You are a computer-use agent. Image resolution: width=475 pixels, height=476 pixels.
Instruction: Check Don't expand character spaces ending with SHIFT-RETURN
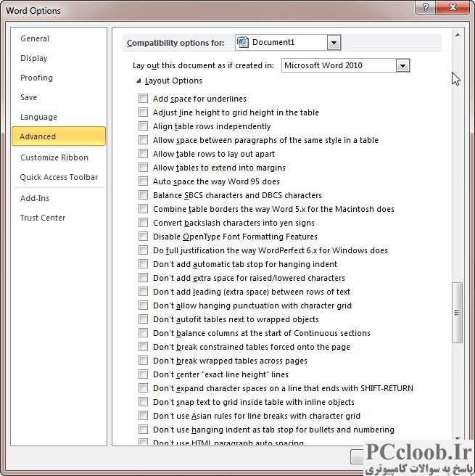tap(143, 387)
